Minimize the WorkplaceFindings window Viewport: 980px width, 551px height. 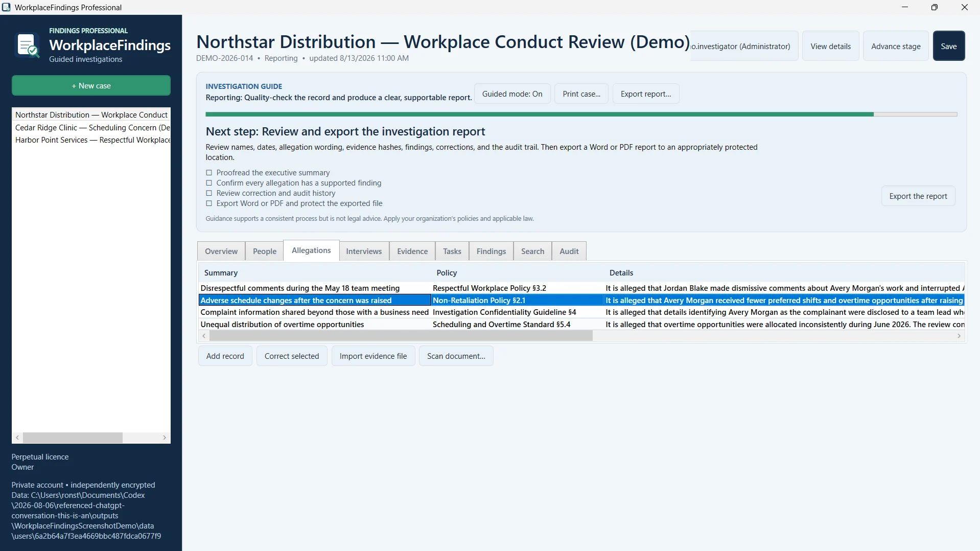click(x=905, y=7)
